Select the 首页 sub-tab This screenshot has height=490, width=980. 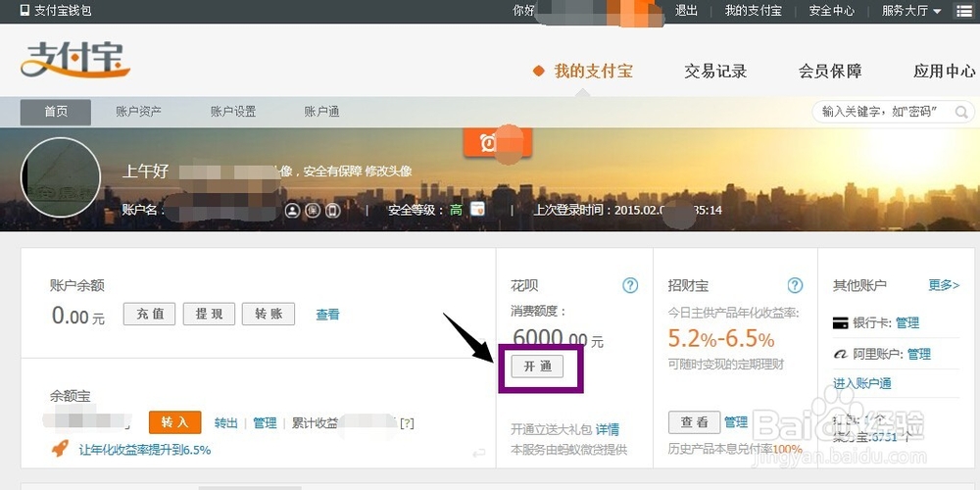(56, 112)
